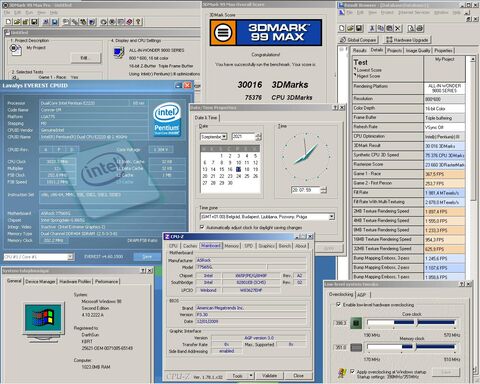Open the Results tab in Result Browser
The image size is (480, 384).
coord(360,50)
